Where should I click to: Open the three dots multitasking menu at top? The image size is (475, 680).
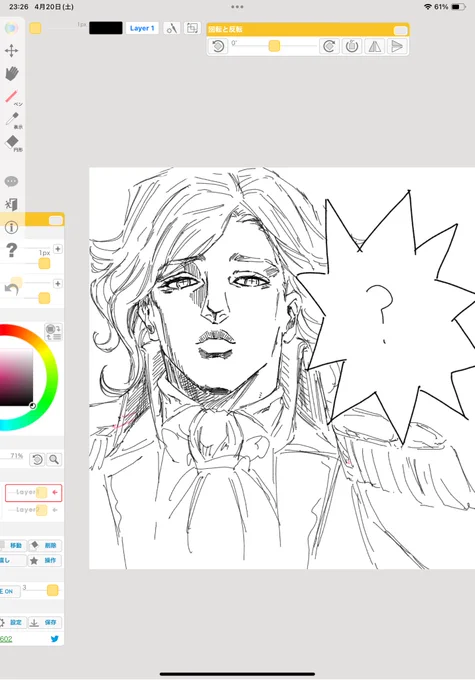click(237, 7)
